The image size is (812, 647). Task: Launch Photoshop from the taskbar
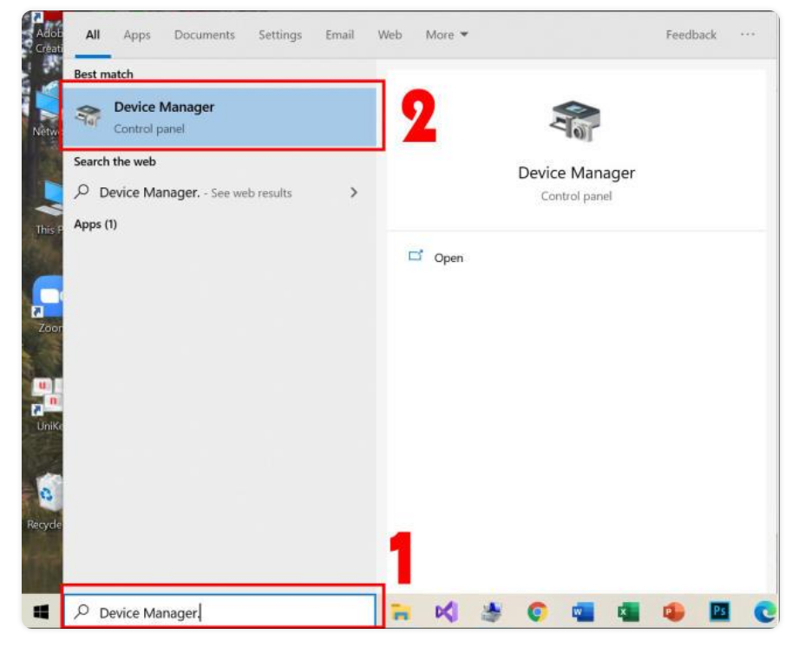pos(719,612)
